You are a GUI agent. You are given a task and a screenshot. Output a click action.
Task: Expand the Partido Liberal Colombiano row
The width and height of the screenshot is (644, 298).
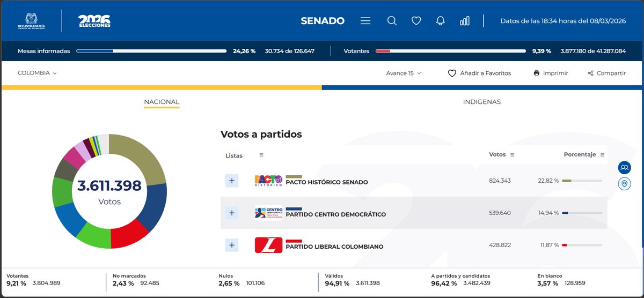point(232,245)
